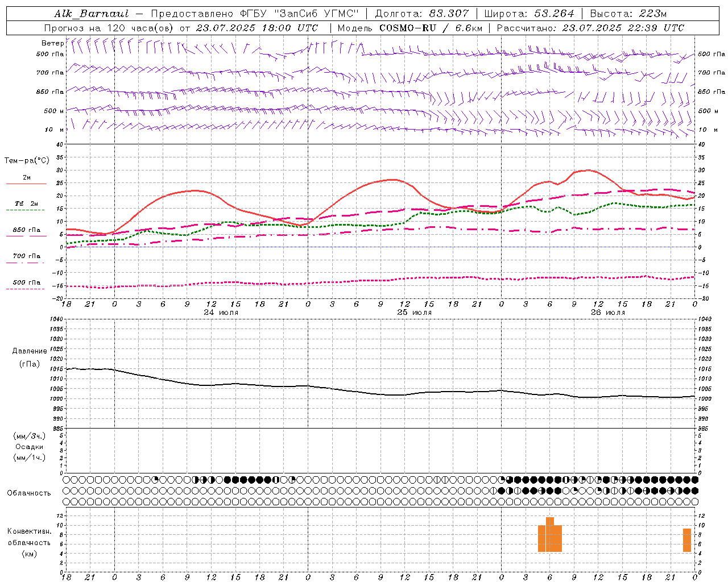This screenshot has width=728, height=582.
Task: Click the 'Осадки' precipitation label
Action: coord(30,447)
